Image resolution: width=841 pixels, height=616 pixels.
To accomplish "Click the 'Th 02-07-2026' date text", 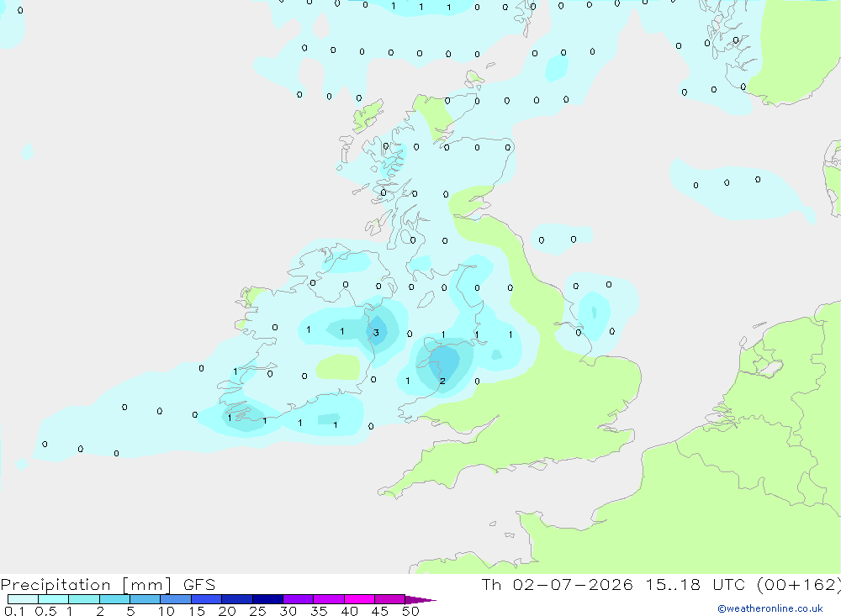I will pyautogui.click(x=558, y=584).
